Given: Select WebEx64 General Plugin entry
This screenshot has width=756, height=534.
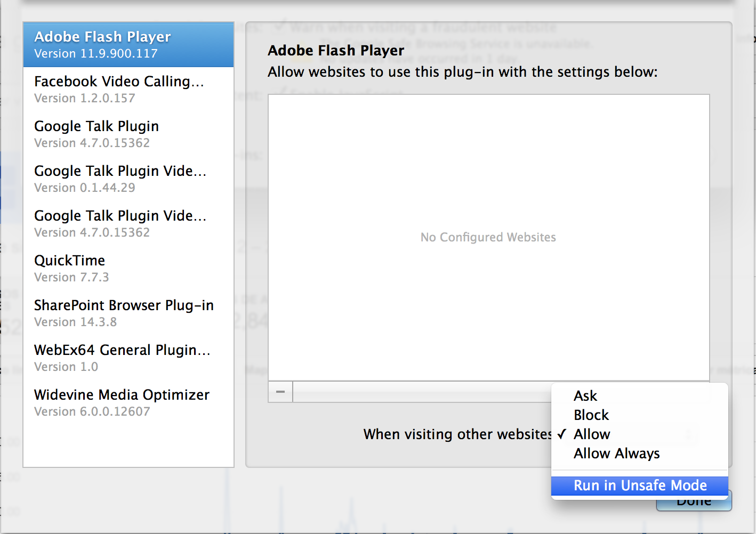Looking at the screenshot, I should (128, 358).
